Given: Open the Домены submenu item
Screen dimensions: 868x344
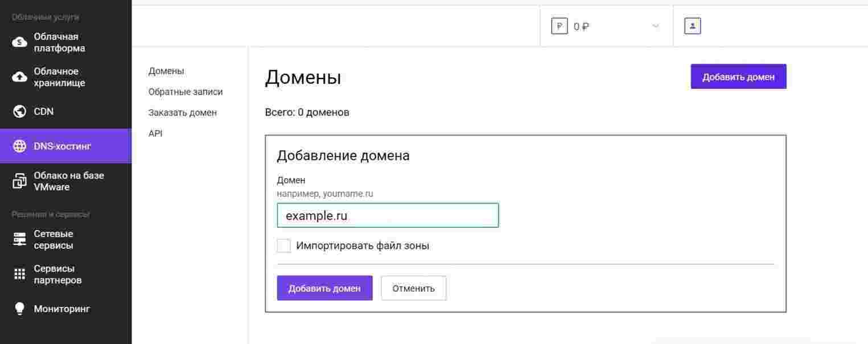Looking at the screenshot, I should (166, 71).
